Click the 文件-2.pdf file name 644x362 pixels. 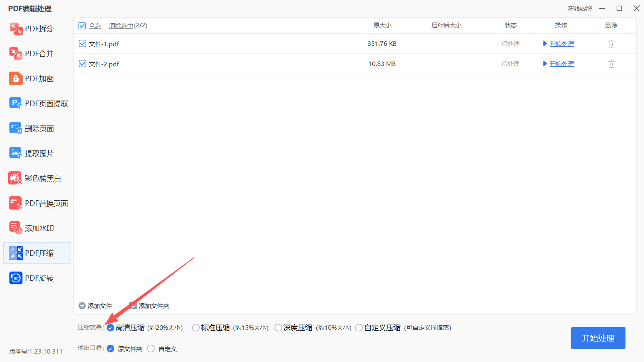104,64
